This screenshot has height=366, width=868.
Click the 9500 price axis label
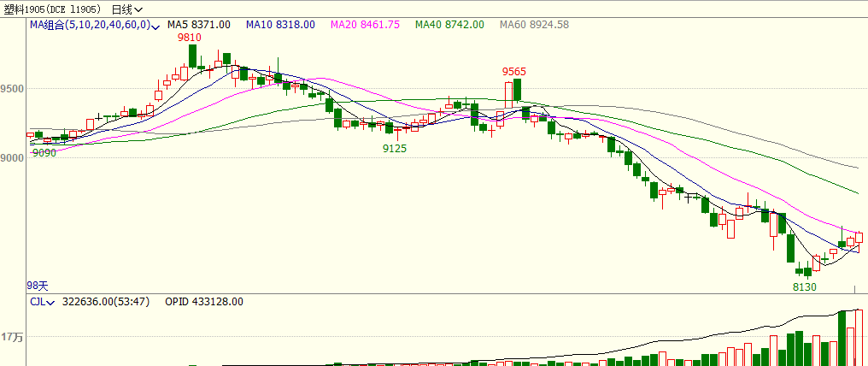[x=12, y=89]
